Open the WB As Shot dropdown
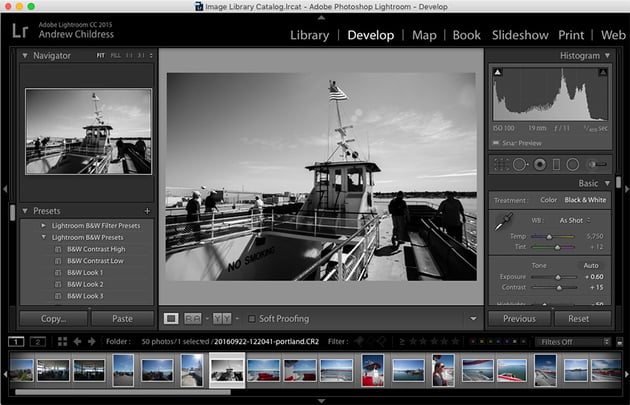The image size is (630, 405). click(x=575, y=220)
